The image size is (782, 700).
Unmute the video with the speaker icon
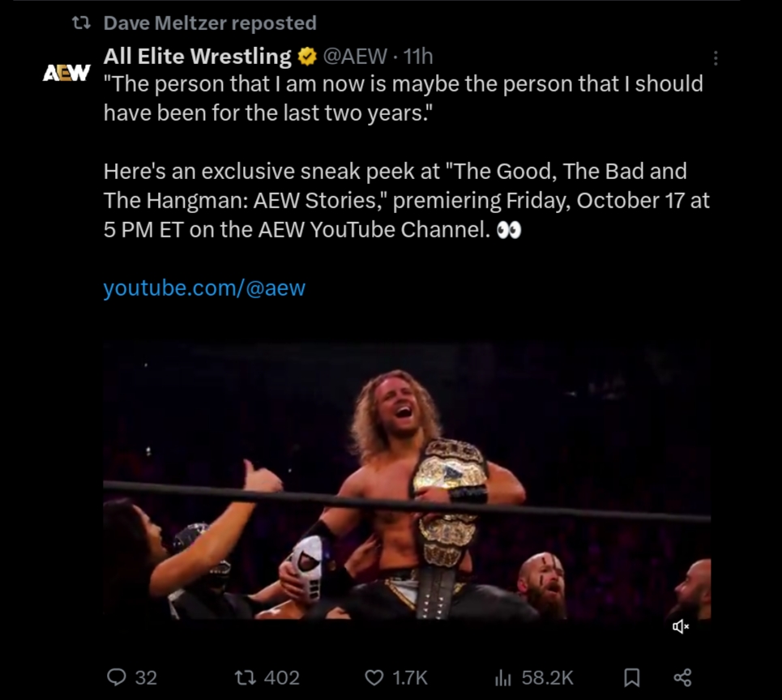[681, 625]
